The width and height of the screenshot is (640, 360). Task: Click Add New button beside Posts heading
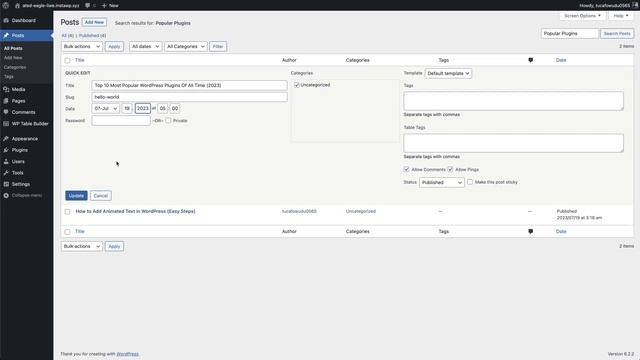click(x=94, y=22)
